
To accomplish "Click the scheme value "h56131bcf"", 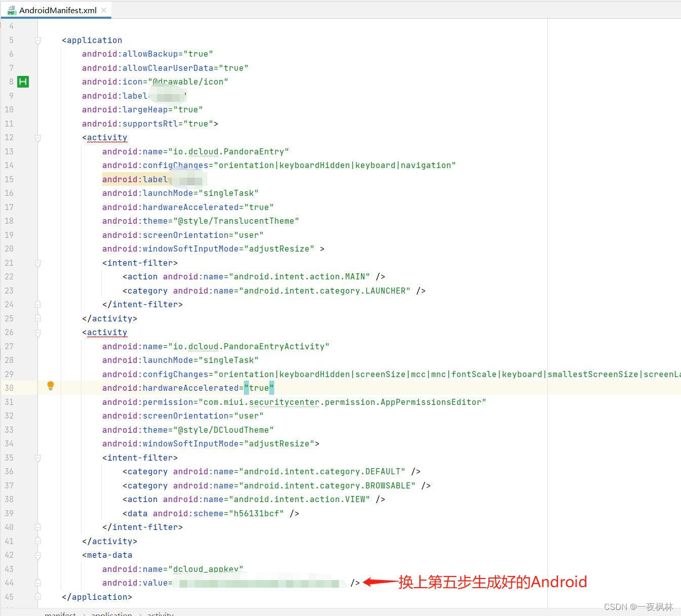I will coord(257,513).
